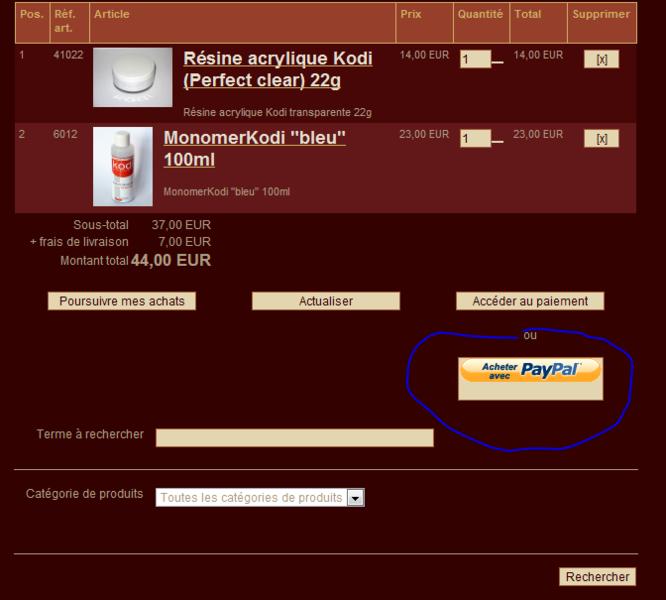The width and height of the screenshot is (666, 600).
Task: Select article reference 6012
Action: coord(65,134)
